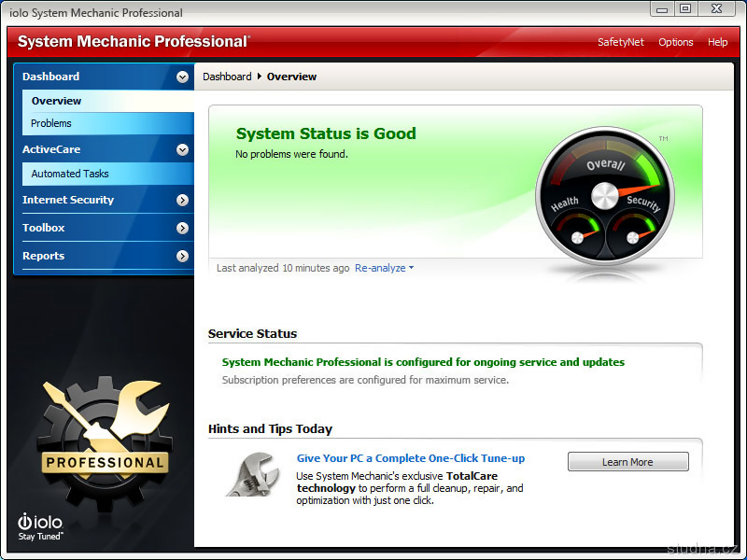The image size is (747, 560).
Task: Click the 'Hints and Tips Today' heading
Action: tap(270, 429)
